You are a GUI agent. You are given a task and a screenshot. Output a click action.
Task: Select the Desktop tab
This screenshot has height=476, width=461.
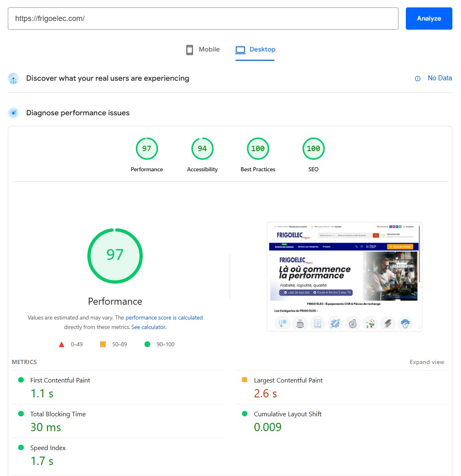coord(255,49)
